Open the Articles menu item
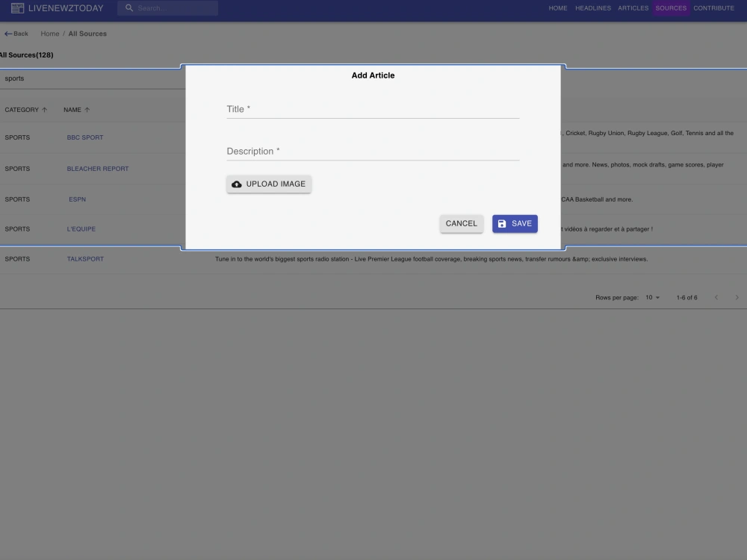Viewport: 747px width, 560px height. click(633, 8)
